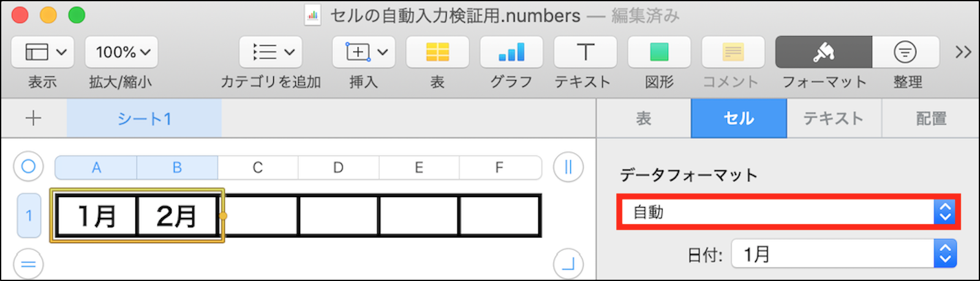Insert a chart using the グラフ icon
Viewport: 980px width, 281px height.
coord(511,52)
